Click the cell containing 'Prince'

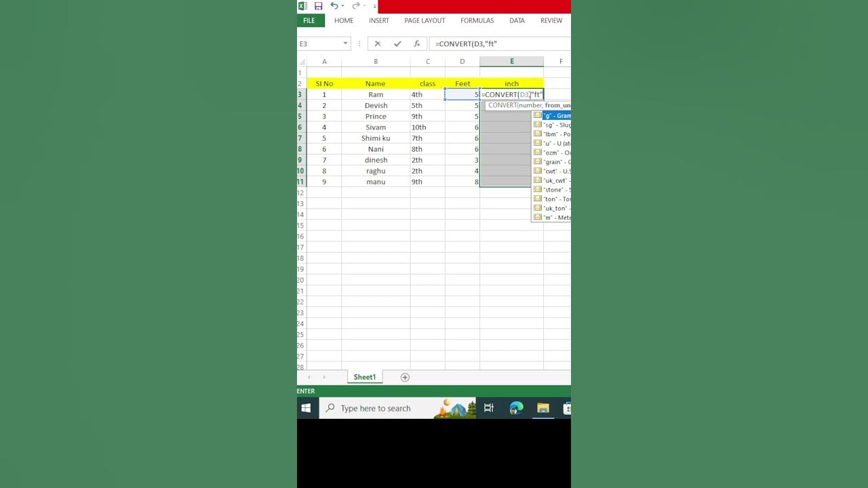[376, 116]
